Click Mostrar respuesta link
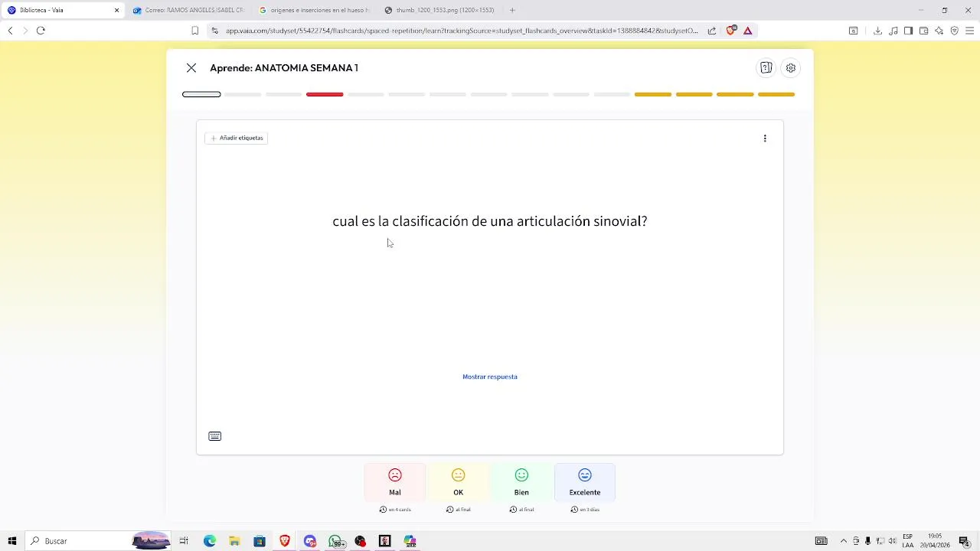The height and width of the screenshot is (551, 980). point(490,377)
